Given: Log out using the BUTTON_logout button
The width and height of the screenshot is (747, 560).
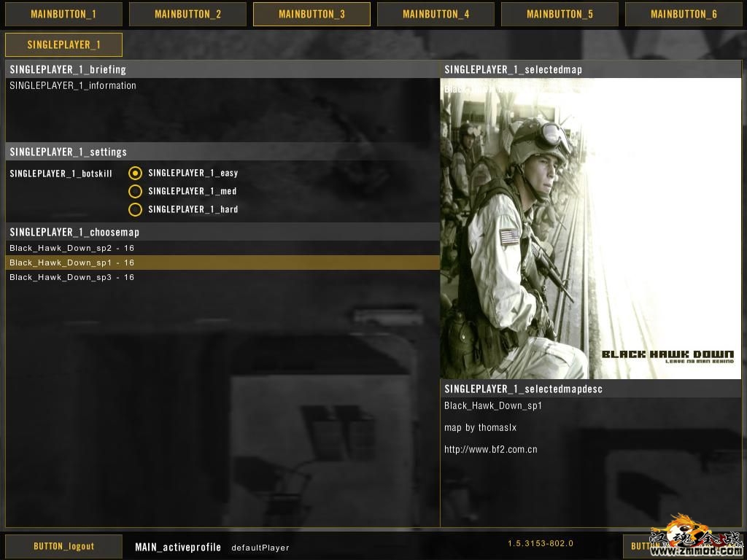Looking at the screenshot, I should pos(63,546).
